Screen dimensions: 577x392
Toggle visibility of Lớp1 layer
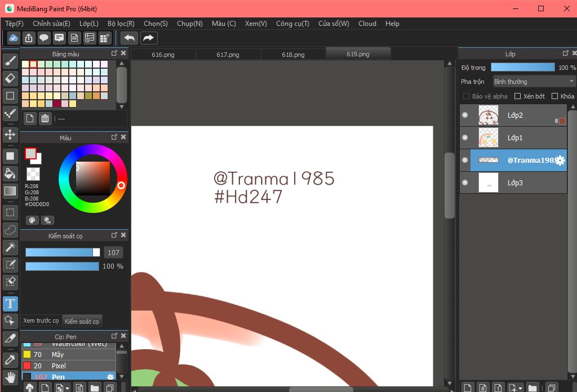(465, 137)
